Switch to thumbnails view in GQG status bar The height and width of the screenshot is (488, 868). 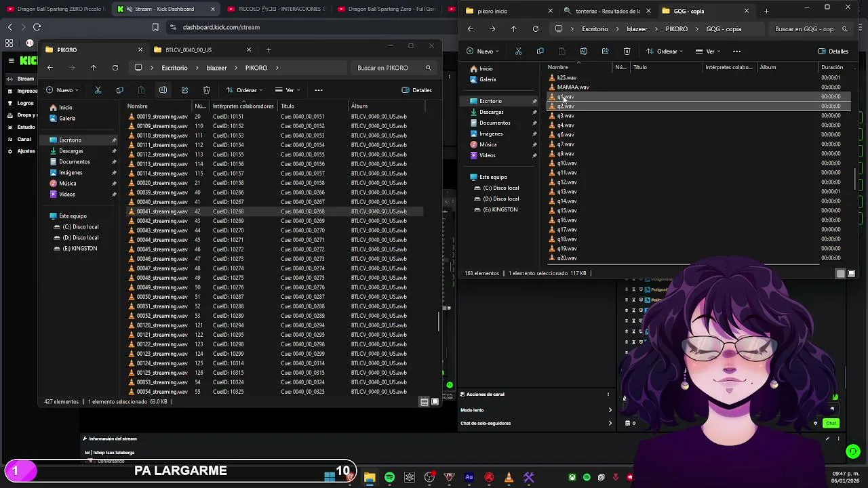click(851, 274)
